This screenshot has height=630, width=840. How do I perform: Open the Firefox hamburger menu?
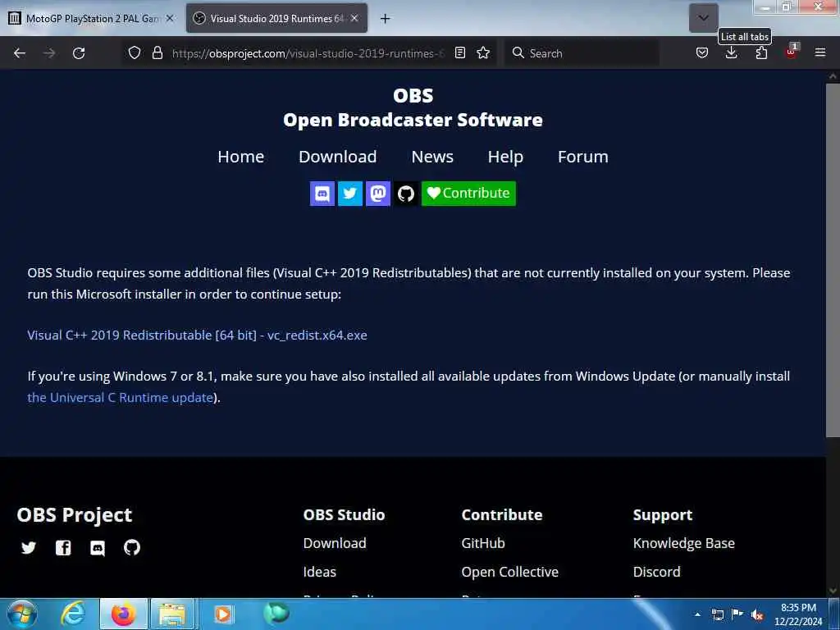(x=820, y=52)
